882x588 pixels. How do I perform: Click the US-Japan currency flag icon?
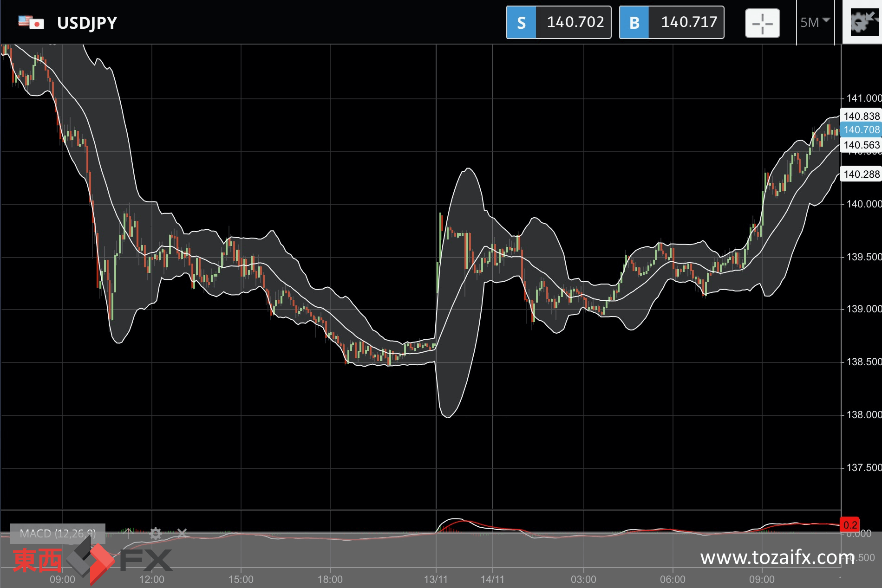coord(31,23)
